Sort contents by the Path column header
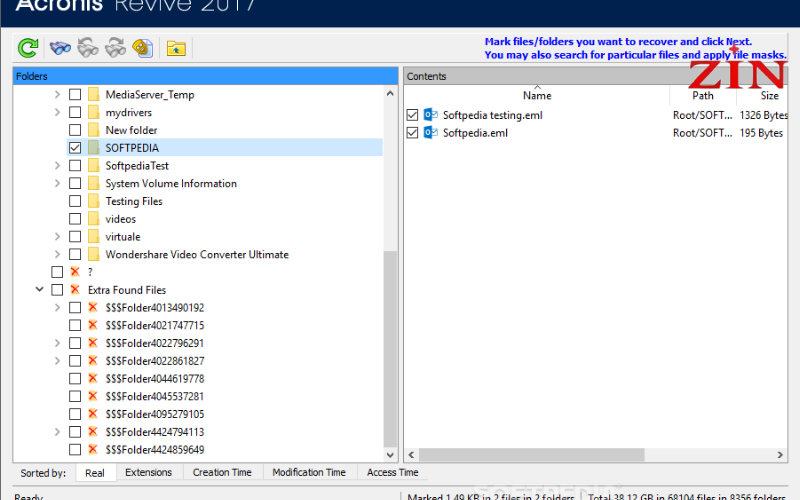The width and height of the screenshot is (800, 500). tap(703, 95)
